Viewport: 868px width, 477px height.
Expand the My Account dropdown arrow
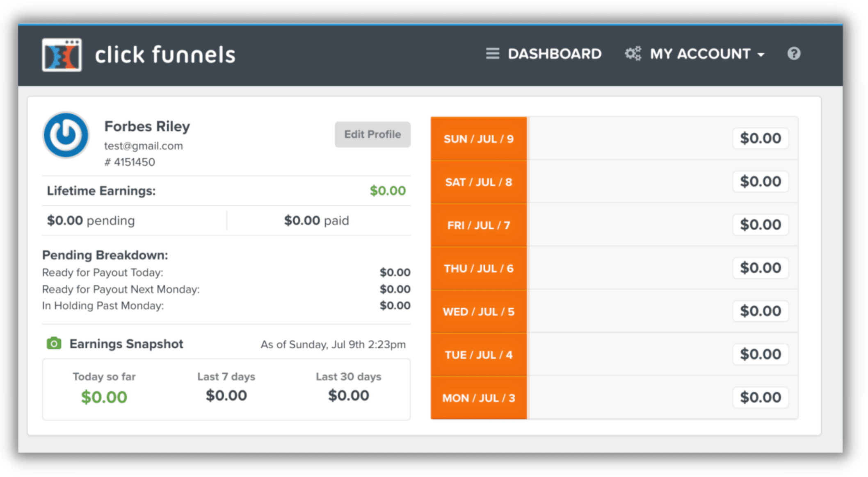pos(761,55)
